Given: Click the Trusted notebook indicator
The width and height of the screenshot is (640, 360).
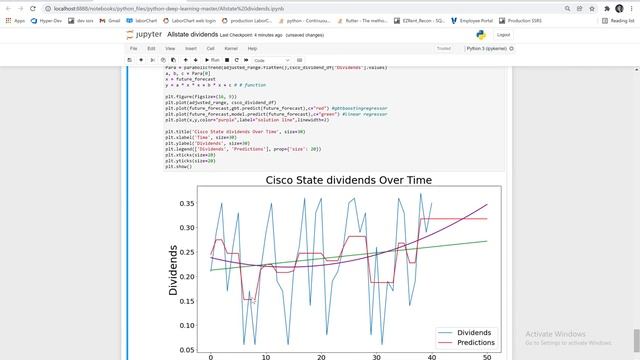Looking at the screenshot, I should coord(444,48).
